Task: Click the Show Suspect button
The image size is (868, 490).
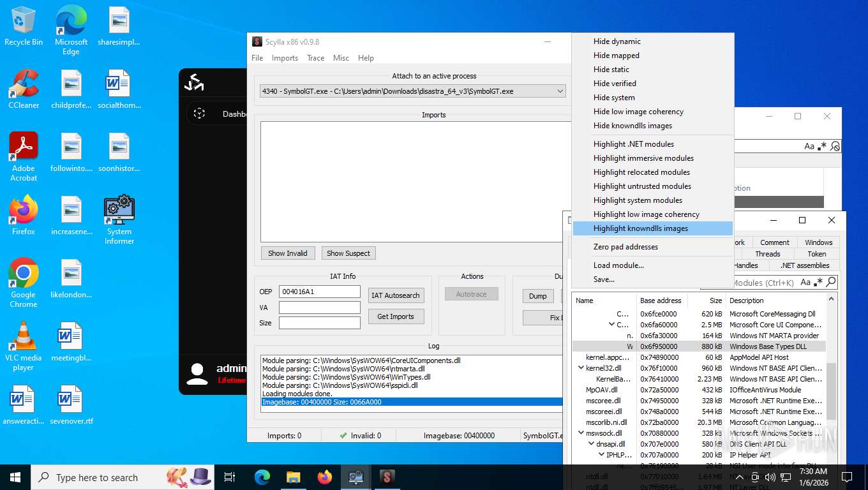Action: 348,253
